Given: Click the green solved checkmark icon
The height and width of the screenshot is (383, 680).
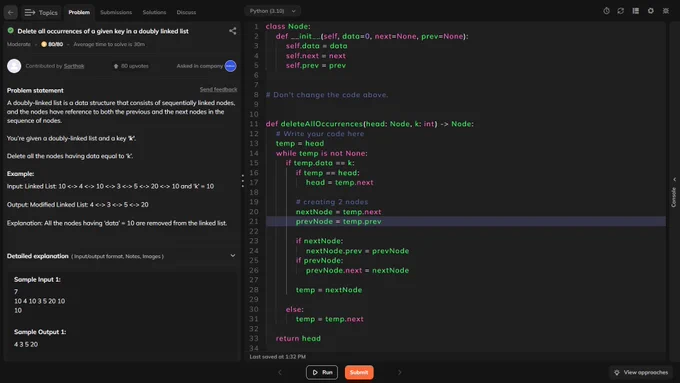Looking at the screenshot, I should [10, 31].
